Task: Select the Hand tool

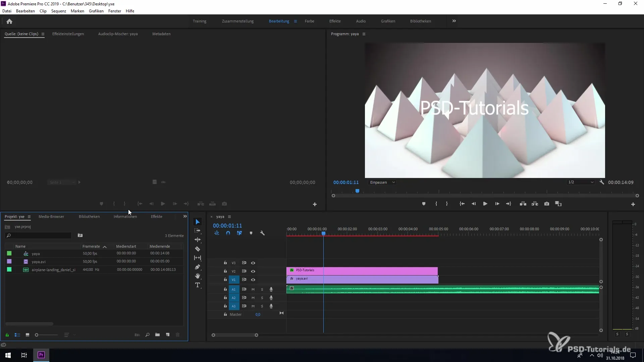Action: [x=198, y=276]
